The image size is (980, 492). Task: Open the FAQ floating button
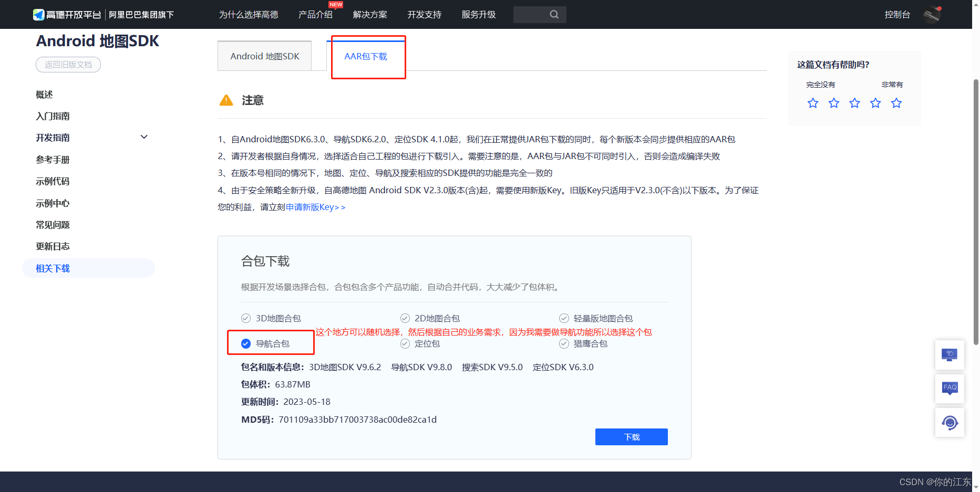(950, 389)
